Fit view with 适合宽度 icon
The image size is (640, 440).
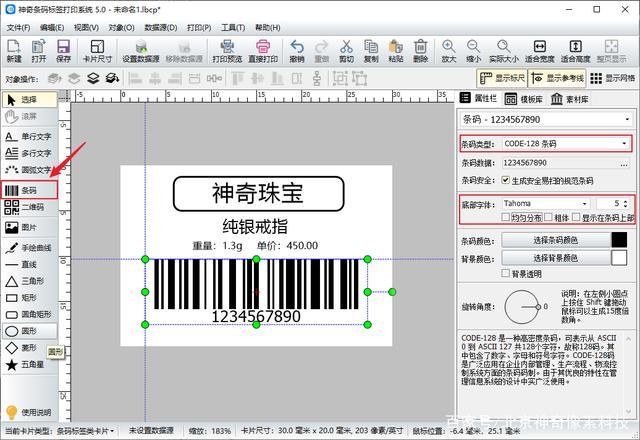[540, 51]
